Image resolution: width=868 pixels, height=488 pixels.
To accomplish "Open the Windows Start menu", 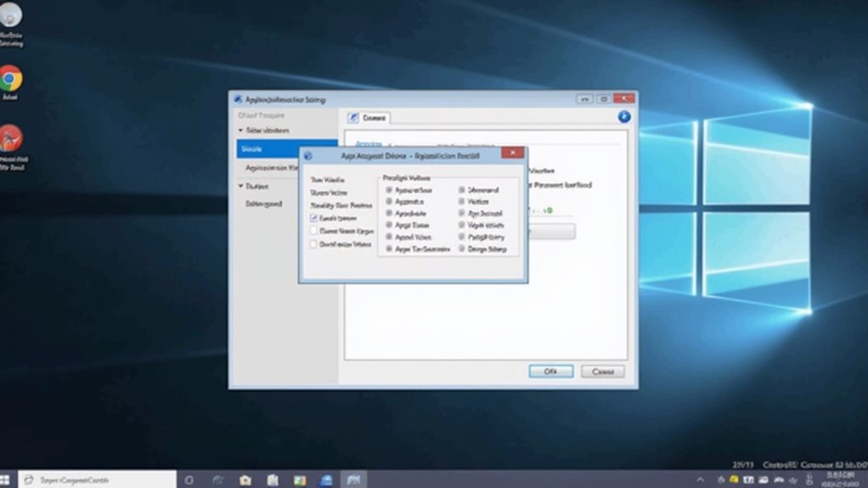I will point(5,480).
